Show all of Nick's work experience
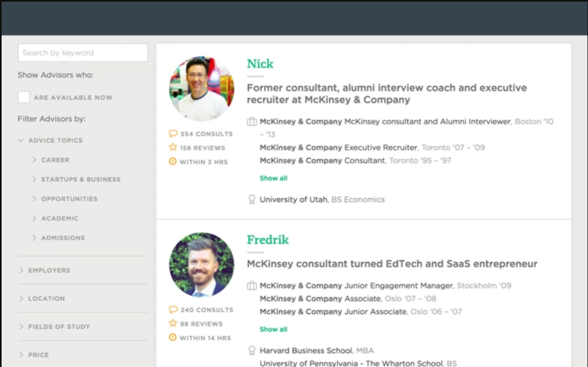The width and height of the screenshot is (588, 367). 273,178
